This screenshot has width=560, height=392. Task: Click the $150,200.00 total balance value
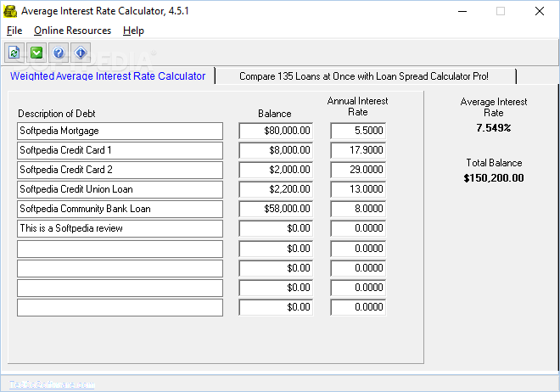pyautogui.click(x=494, y=178)
